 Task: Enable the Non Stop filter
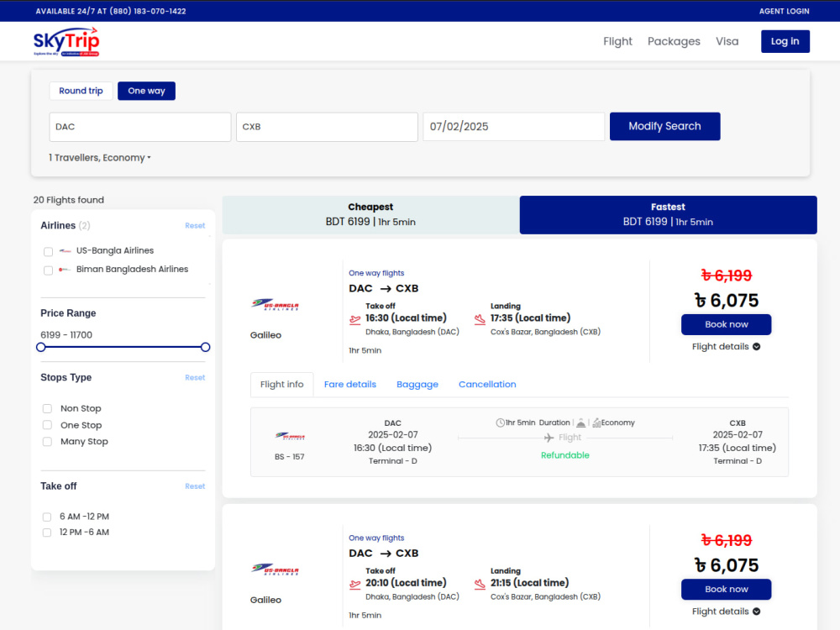(47, 409)
